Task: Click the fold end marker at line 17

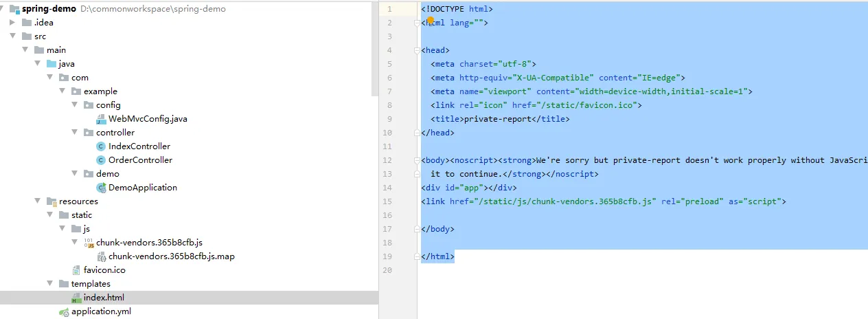Action: 418,229
